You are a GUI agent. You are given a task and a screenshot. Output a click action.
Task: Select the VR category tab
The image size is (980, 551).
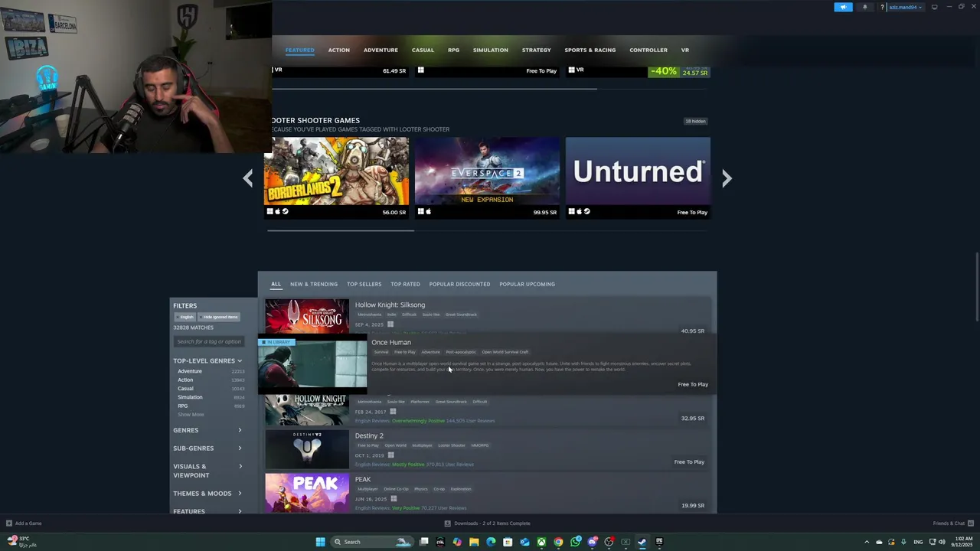(x=684, y=50)
